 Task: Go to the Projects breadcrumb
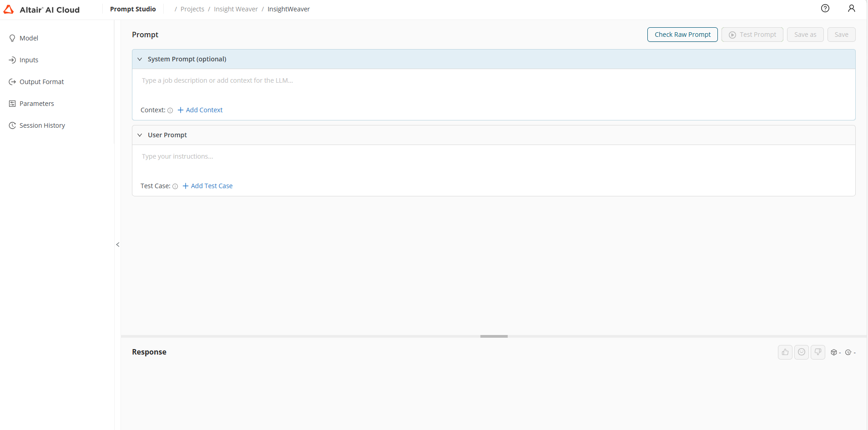(x=192, y=9)
